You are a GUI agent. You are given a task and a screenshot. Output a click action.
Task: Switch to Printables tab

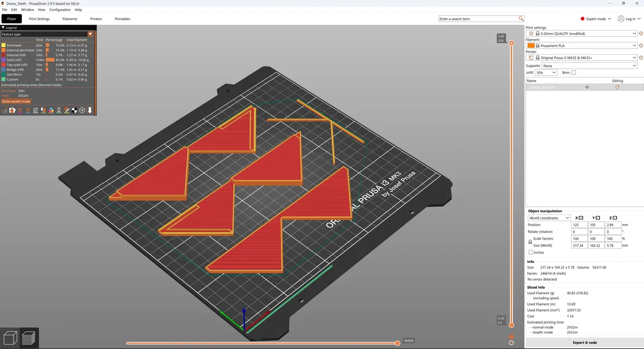pyautogui.click(x=122, y=19)
